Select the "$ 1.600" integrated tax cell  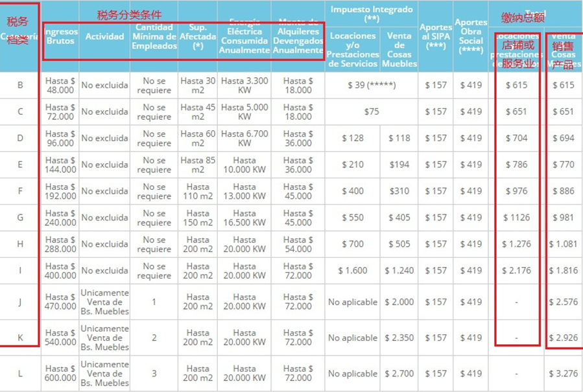(x=353, y=271)
